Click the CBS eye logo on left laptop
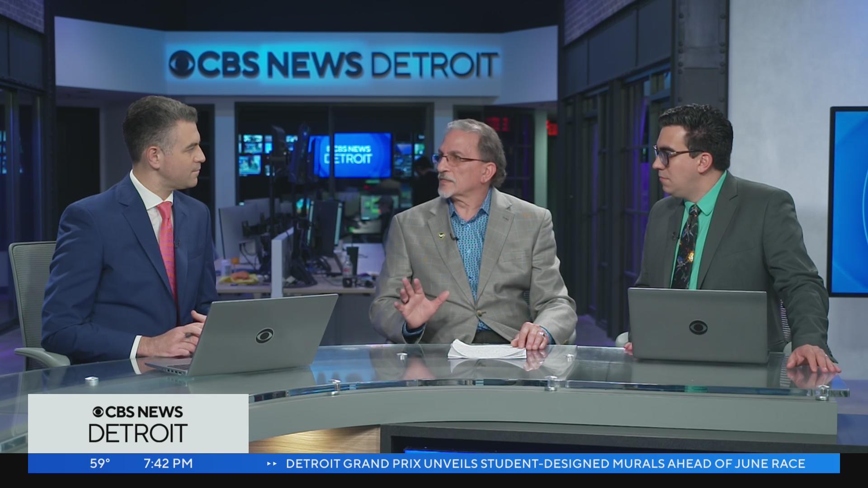Screen dimensions: 868x488 pyautogui.click(x=264, y=335)
